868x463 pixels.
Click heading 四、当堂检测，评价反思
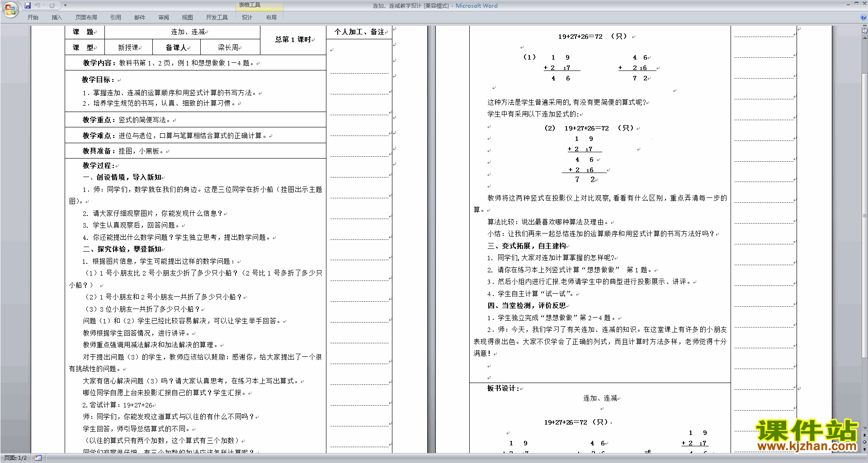527,305
